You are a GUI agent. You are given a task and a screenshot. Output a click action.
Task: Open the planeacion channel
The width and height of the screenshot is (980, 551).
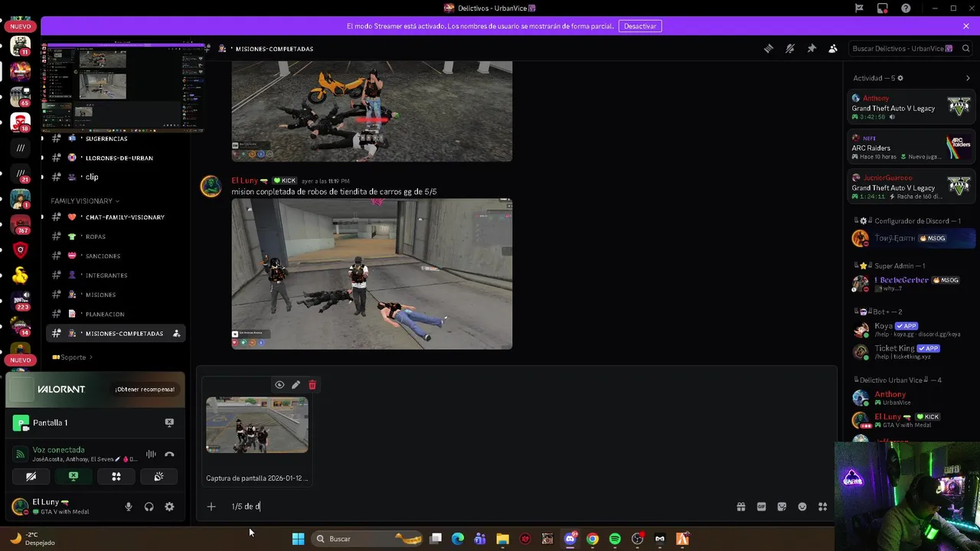click(115, 314)
